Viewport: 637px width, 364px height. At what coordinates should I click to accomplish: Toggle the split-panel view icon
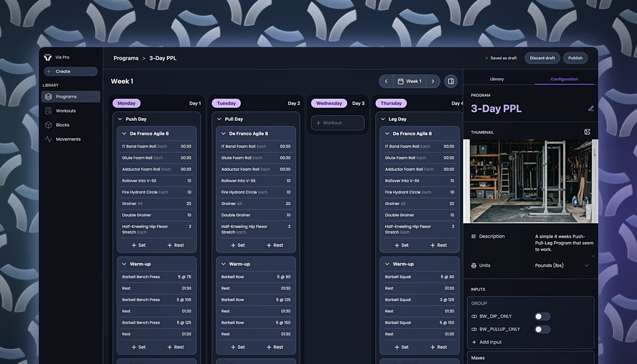[x=451, y=81]
